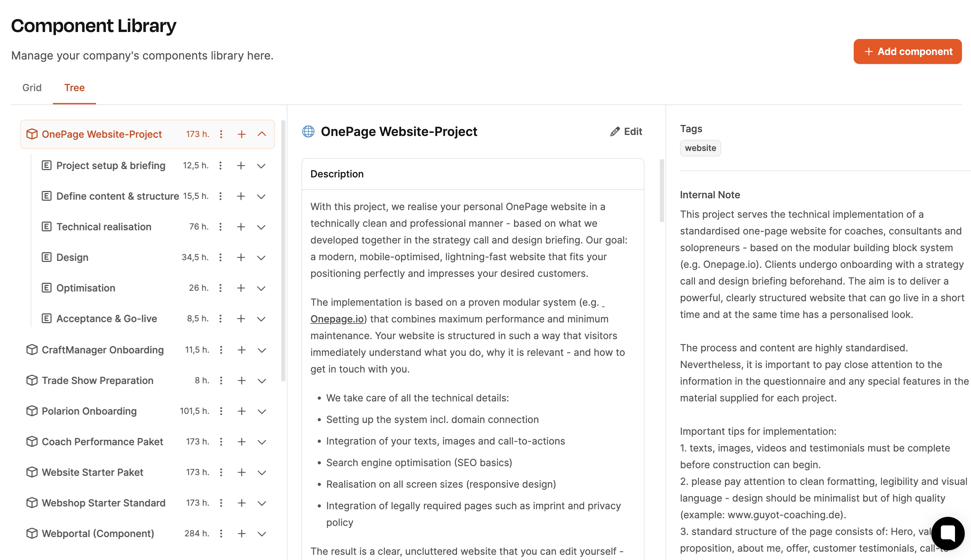The image size is (971, 560).
Task: Click Edit button for OnePage Website-Project
Action: coord(626,131)
